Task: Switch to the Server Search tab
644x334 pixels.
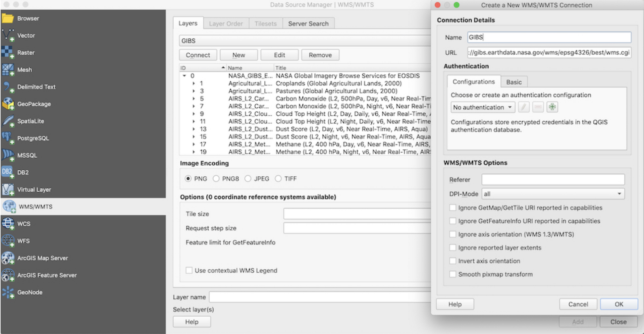Action: (308, 24)
